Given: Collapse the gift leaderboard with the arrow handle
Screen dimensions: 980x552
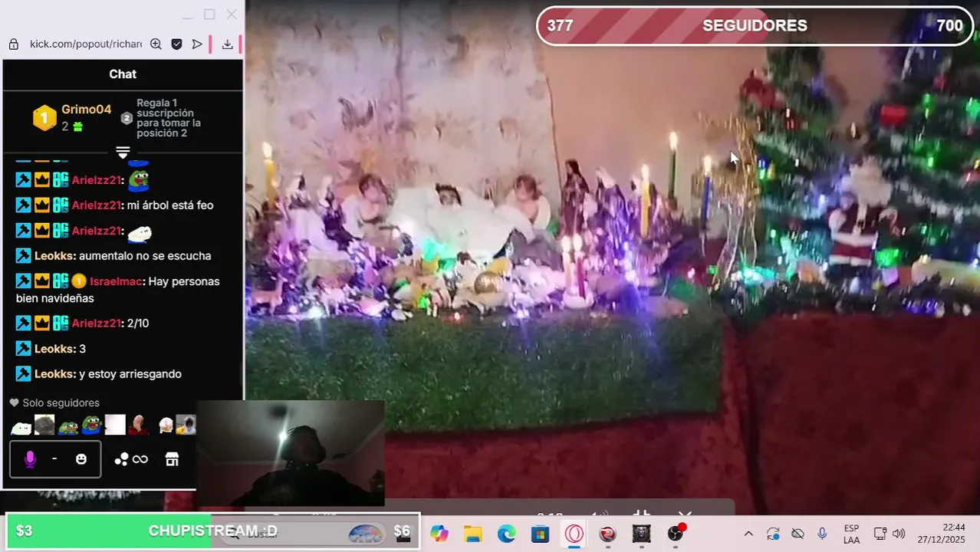Looking at the screenshot, I should 123,152.
